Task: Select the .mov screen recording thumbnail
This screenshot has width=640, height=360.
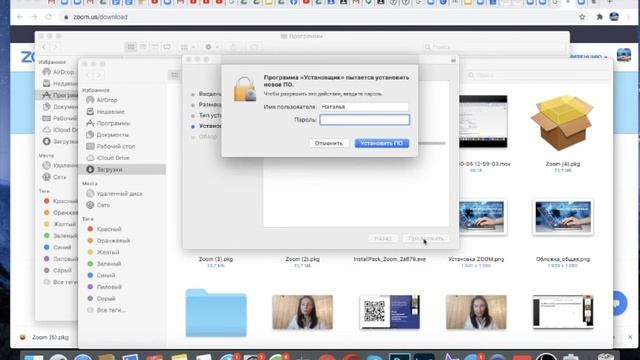Action: [x=483, y=122]
